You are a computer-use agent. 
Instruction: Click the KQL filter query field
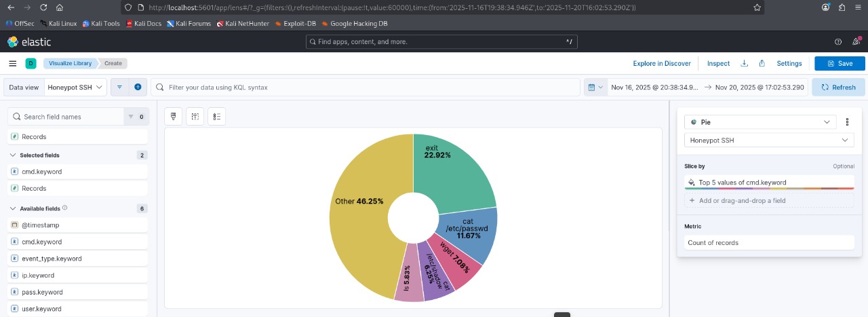click(x=366, y=88)
